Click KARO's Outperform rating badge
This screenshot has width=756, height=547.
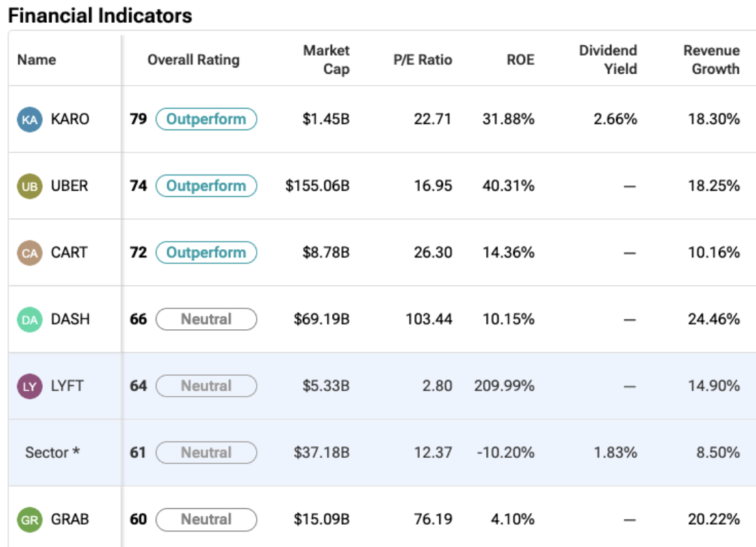206,120
